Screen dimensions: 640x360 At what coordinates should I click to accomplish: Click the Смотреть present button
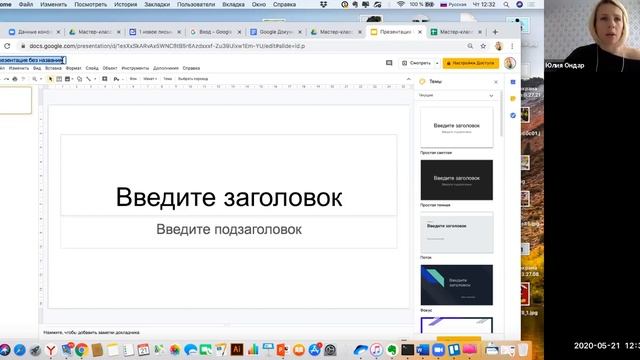coord(416,63)
